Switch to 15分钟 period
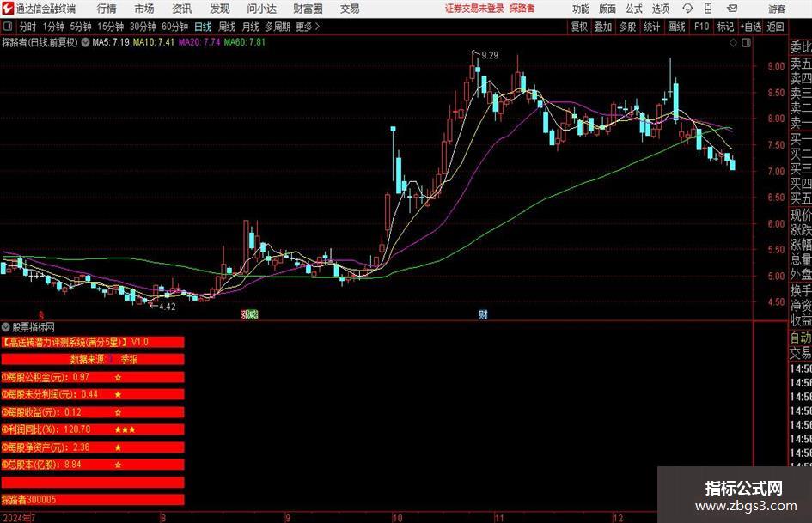 click(x=110, y=27)
